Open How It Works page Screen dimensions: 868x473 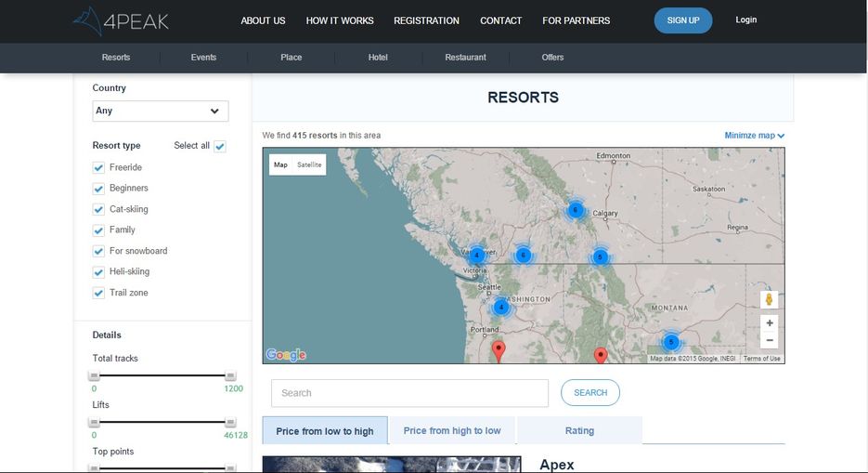(340, 20)
